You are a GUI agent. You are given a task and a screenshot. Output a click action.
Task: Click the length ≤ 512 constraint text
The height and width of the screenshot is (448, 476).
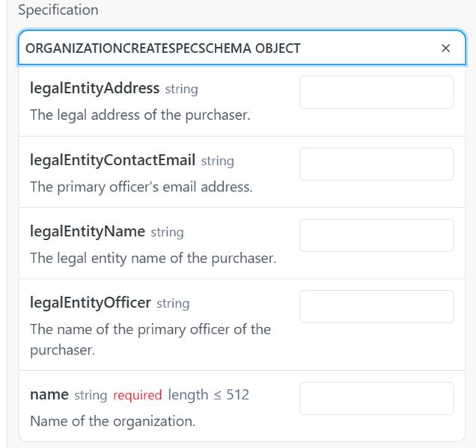tap(208, 395)
